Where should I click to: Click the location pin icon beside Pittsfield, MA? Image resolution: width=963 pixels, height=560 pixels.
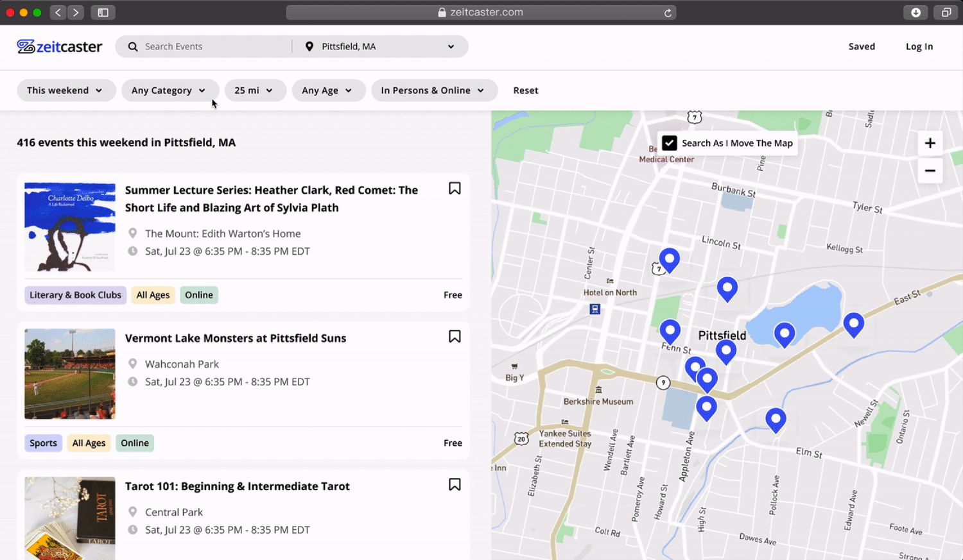(x=309, y=46)
